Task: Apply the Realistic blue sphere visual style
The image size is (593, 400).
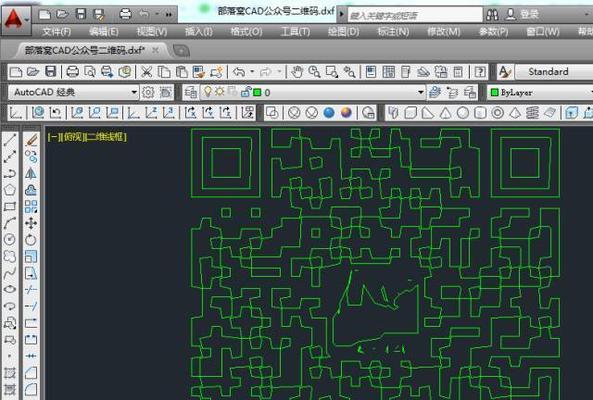Action: point(329,113)
